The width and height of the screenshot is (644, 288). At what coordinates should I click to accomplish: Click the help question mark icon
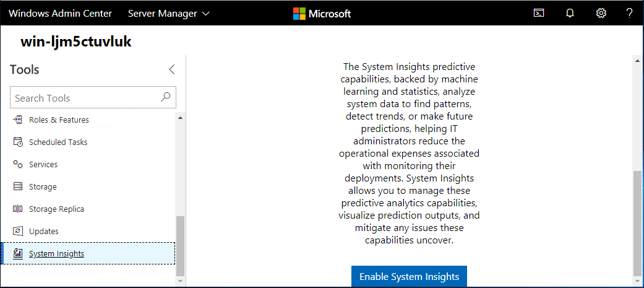click(629, 13)
